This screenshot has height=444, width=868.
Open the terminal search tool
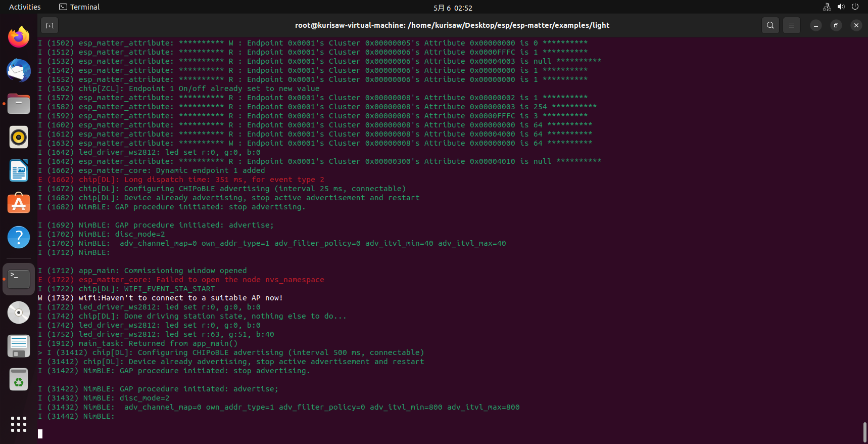(x=770, y=25)
